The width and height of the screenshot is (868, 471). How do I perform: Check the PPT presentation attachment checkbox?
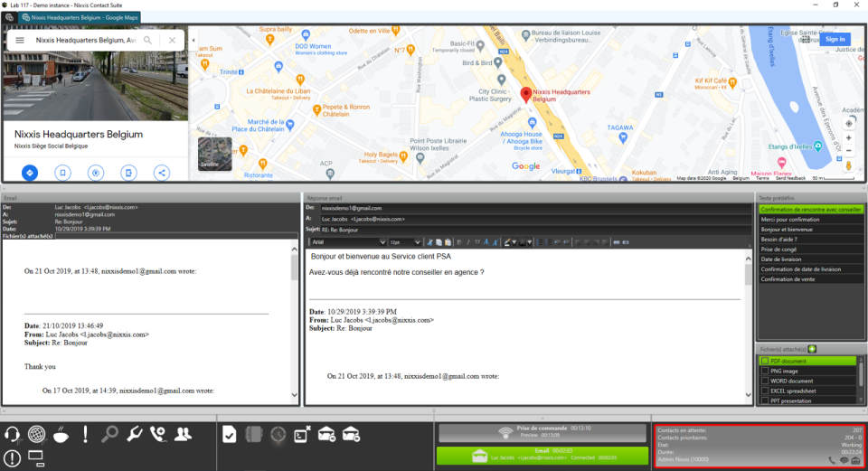pyautogui.click(x=765, y=400)
